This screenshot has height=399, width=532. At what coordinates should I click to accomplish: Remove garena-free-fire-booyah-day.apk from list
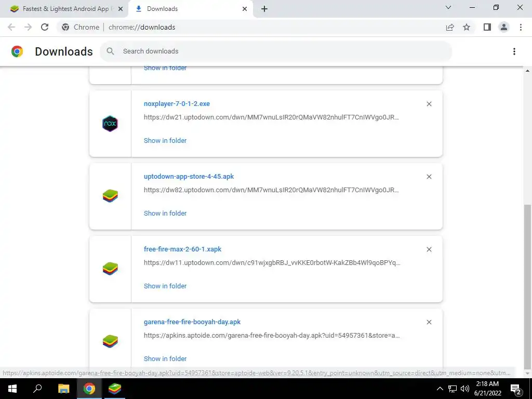429,322
